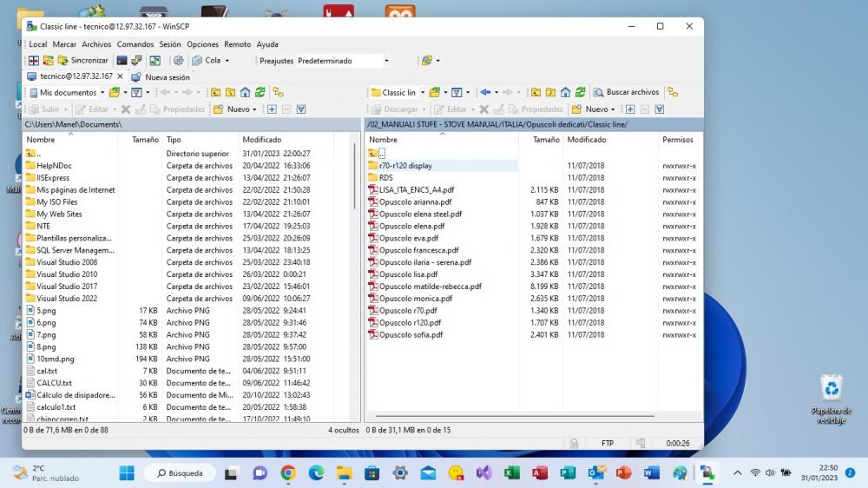868x488 pixels.
Task: Click the remote filter icon
Action: point(457,93)
